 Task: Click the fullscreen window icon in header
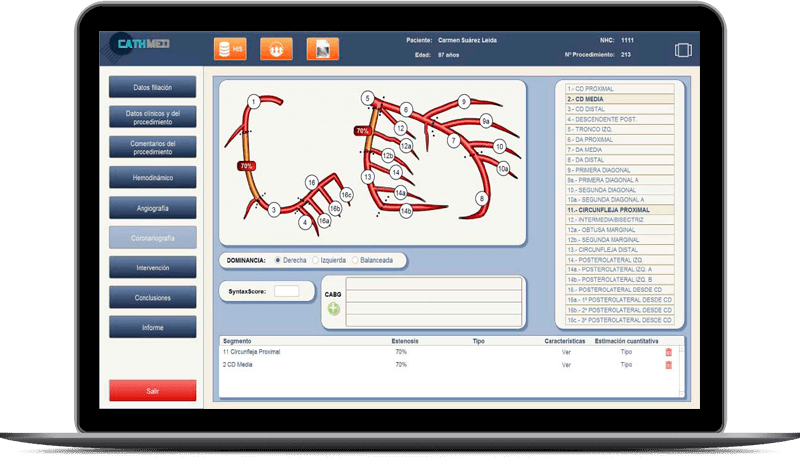(683, 49)
